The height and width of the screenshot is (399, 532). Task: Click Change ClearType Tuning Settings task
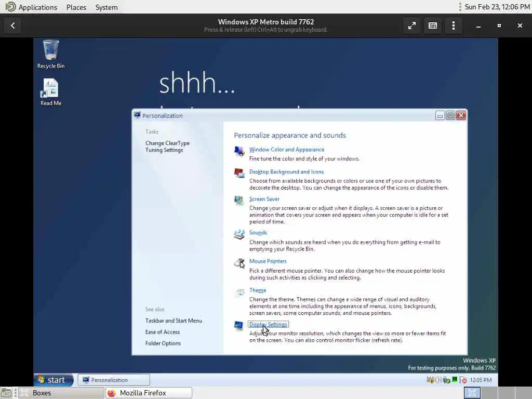coord(167,147)
